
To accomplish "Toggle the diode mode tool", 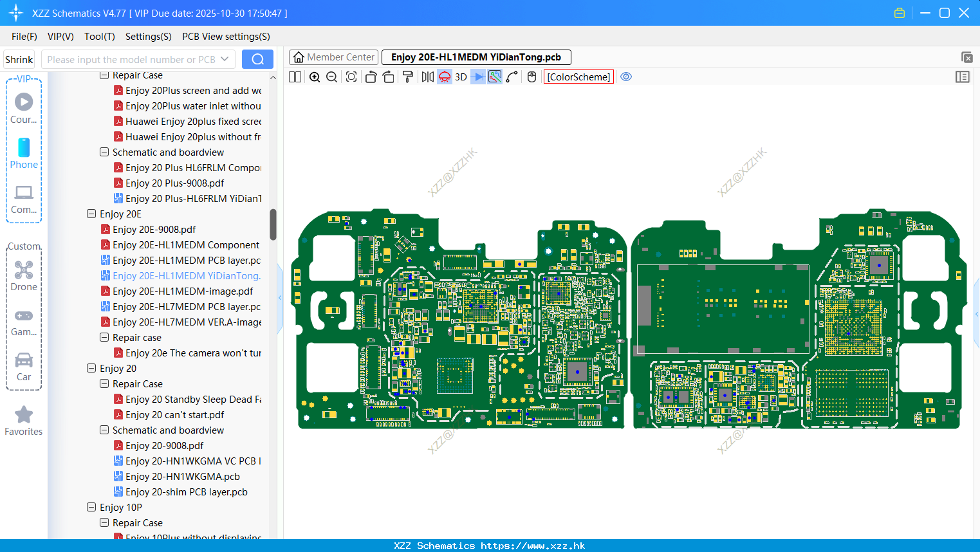I will pyautogui.click(x=478, y=77).
